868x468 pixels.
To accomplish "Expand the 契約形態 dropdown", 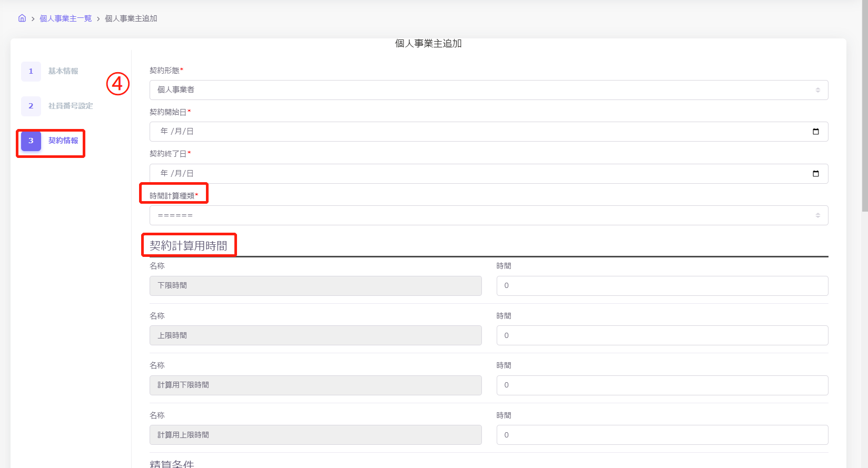I will pos(488,90).
